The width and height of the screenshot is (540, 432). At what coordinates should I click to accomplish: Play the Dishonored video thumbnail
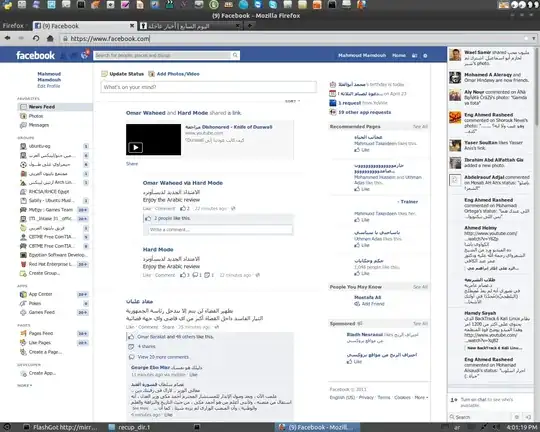[x=153, y=140]
